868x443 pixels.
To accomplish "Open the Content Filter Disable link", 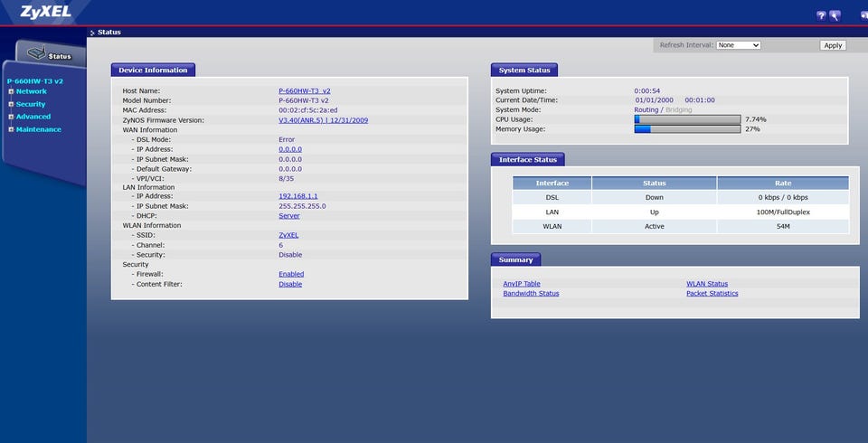I will click(x=290, y=284).
